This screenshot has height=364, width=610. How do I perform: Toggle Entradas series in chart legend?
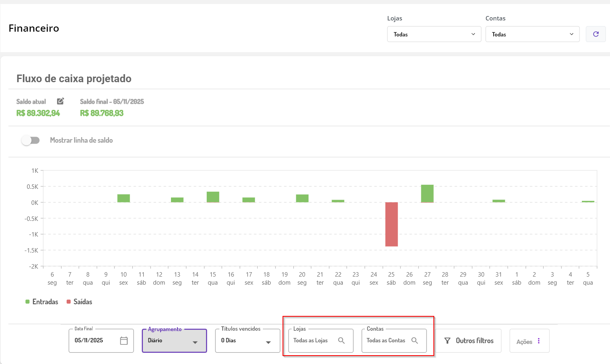(x=42, y=302)
